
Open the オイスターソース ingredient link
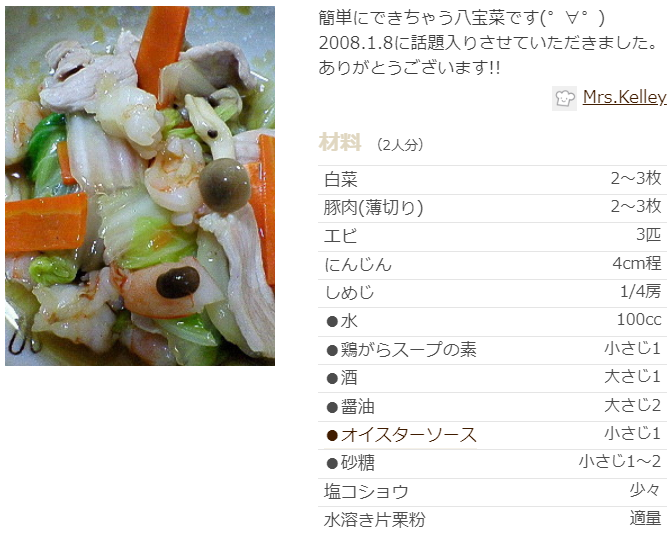(x=408, y=435)
